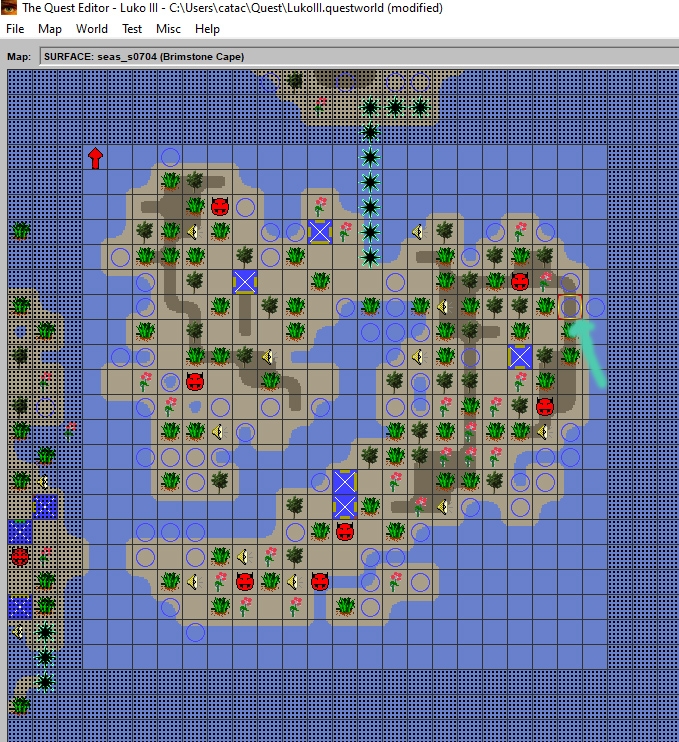Select the upper of two stacked blue X tiles
Viewport: 679px width, 742px height.
click(x=345, y=482)
